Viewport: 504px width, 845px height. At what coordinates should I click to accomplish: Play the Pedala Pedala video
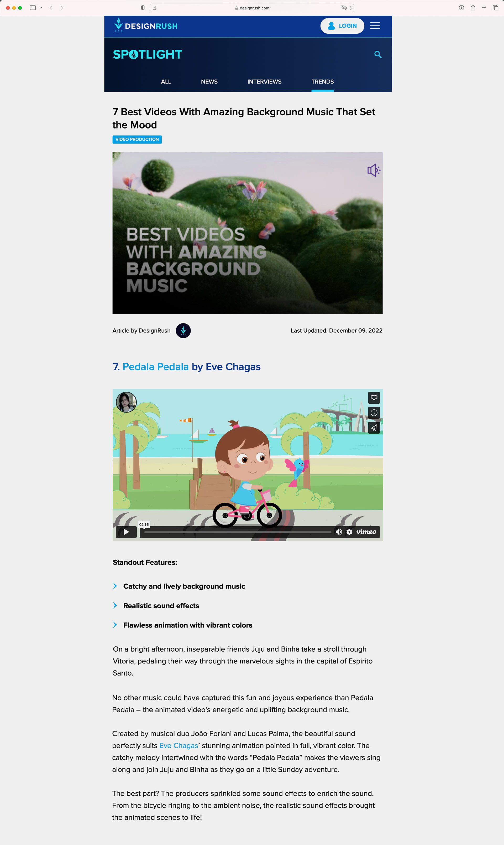tap(126, 532)
